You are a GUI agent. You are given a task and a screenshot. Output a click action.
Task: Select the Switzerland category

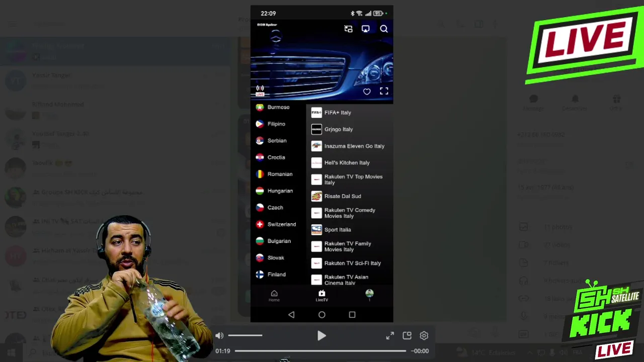pyautogui.click(x=278, y=224)
